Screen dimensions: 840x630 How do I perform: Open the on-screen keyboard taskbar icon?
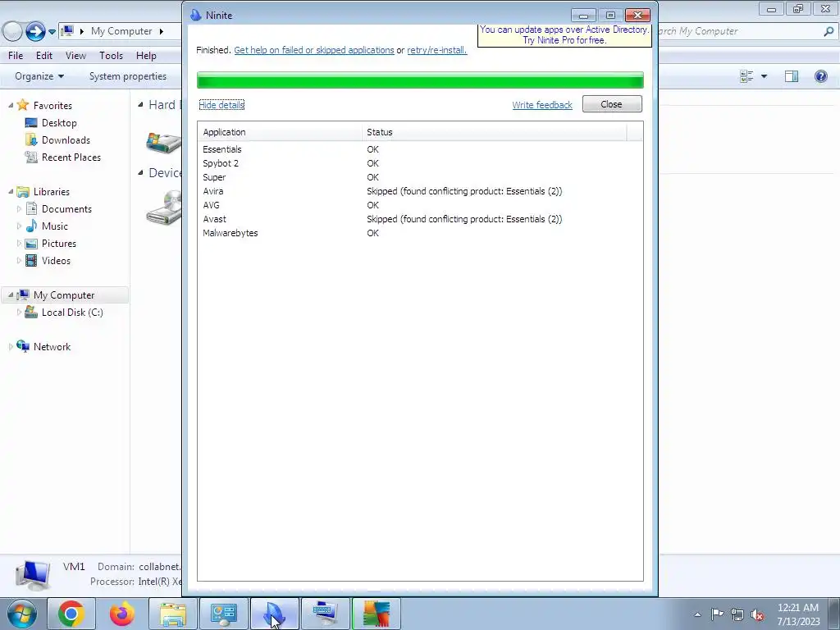click(x=325, y=614)
